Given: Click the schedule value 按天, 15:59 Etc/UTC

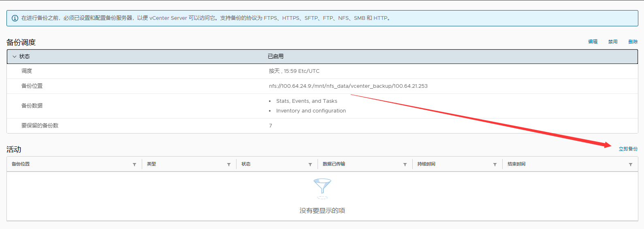Looking at the screenshot, I should click(294, 71).
